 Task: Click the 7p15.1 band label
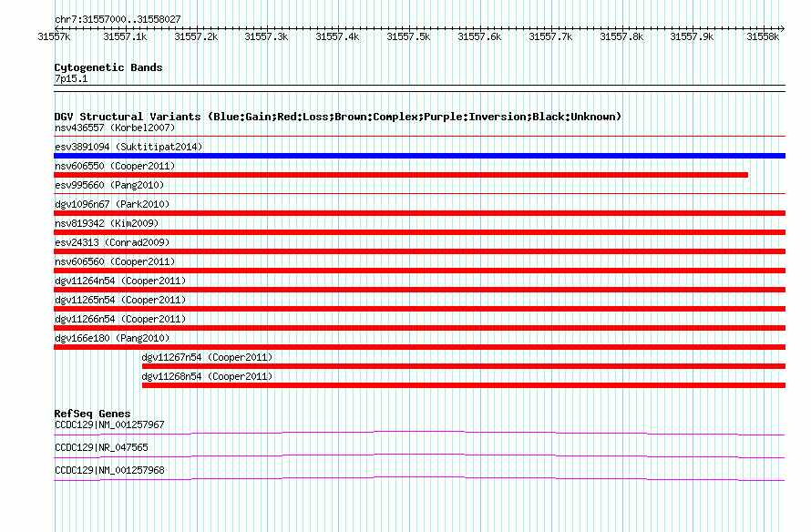click(71, 78)
